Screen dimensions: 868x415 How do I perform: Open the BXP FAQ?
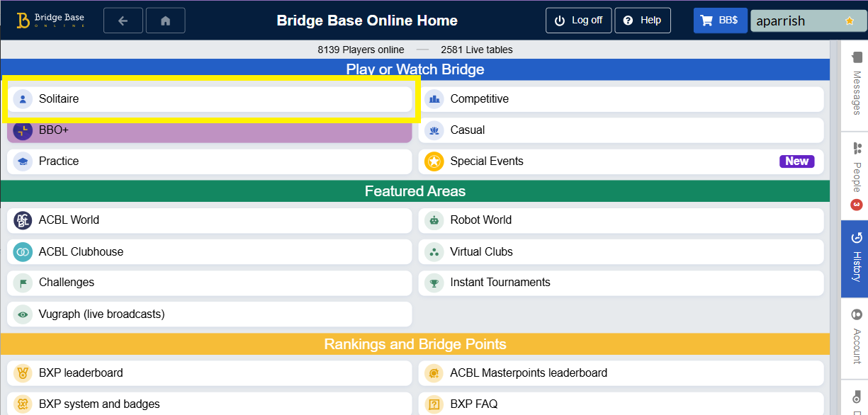pyautogui.click(x=621, y=404)
